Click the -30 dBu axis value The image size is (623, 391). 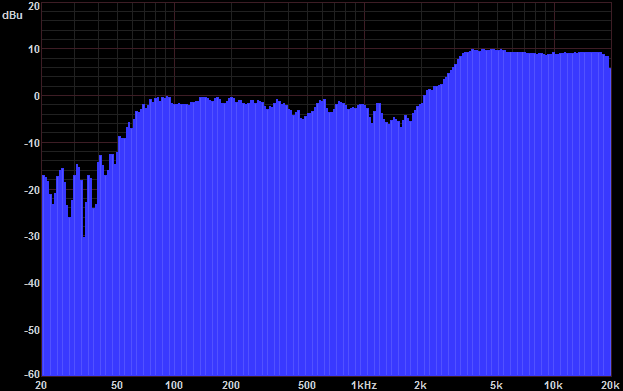click(32, 236)
